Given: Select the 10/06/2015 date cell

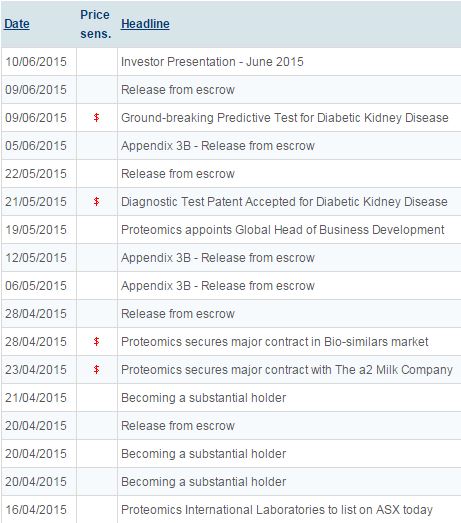Looking at the screenshot, I should coord(36,62).
